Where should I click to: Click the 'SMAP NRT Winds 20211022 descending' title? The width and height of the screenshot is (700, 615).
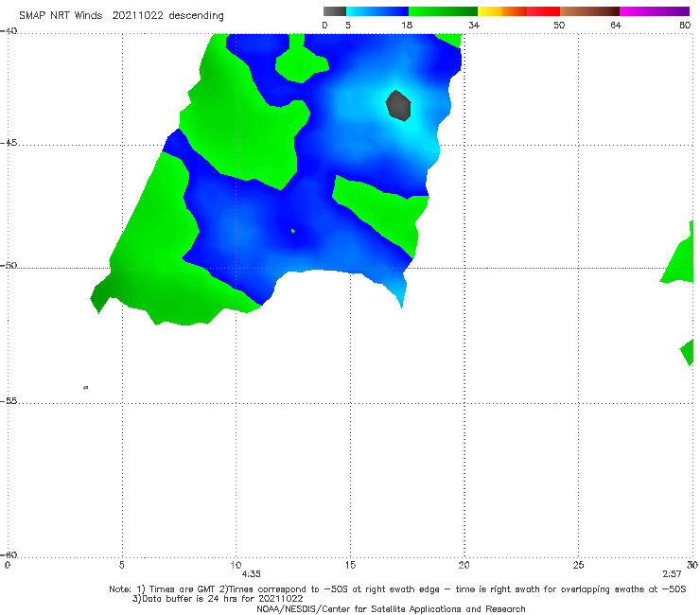(121, 15)
